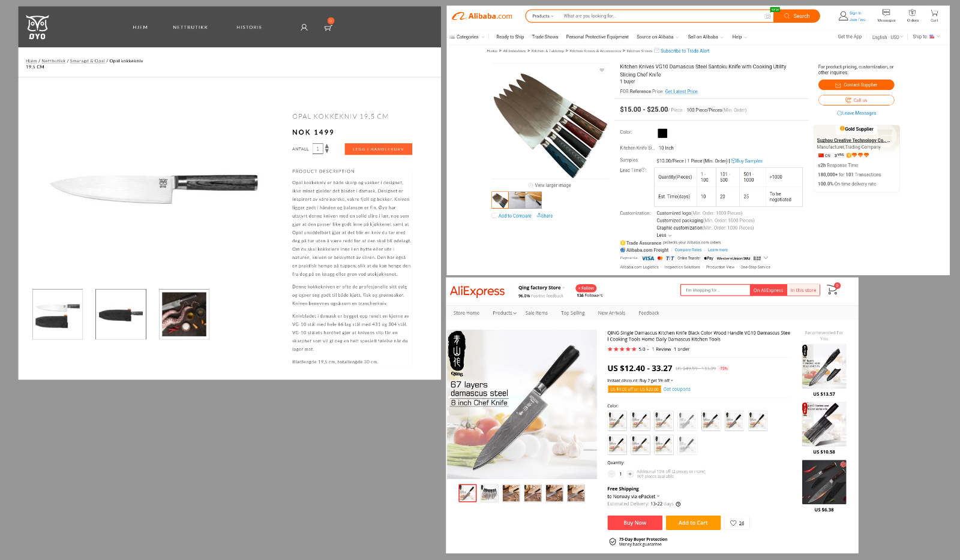Expand the Alibaba Categories dropdown

point(467,37)
